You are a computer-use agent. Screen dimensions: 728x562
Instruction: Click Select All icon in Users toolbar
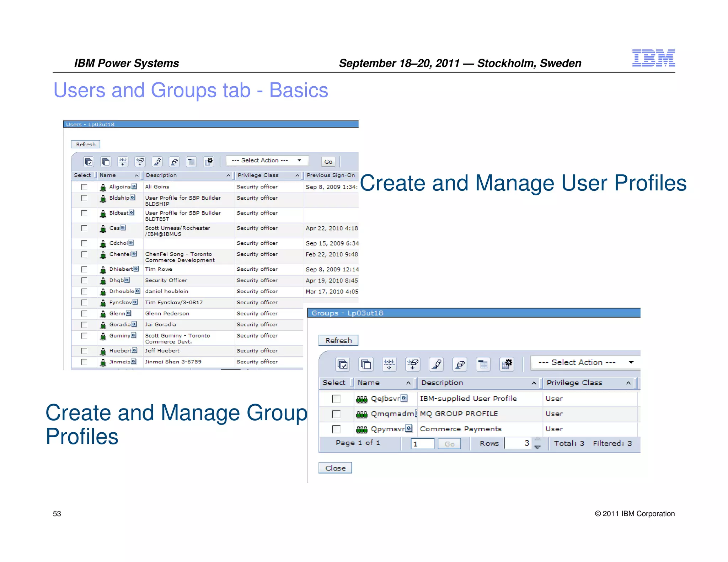[x=89, y=162]
